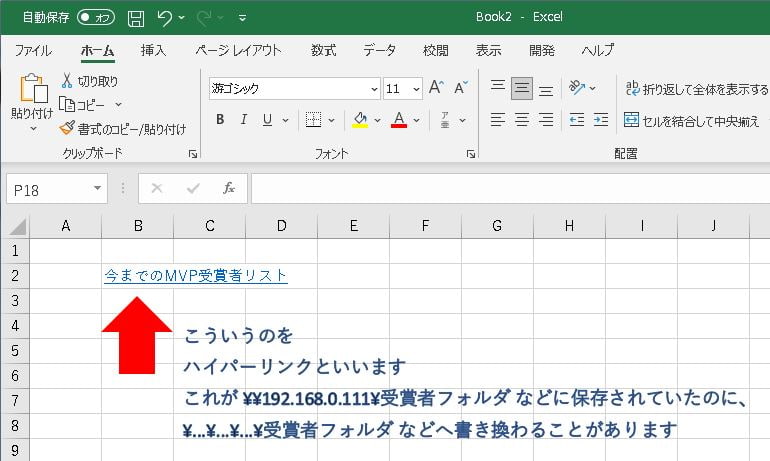
Task: Click the insert function fx icon
Action: point(229,189)
